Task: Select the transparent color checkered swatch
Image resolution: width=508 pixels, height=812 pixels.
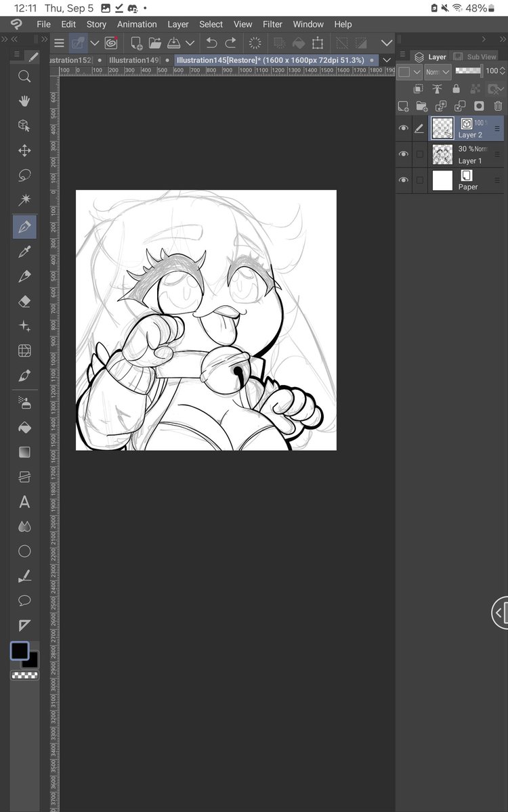Action: pyautogui.click(x=25, y=675)
